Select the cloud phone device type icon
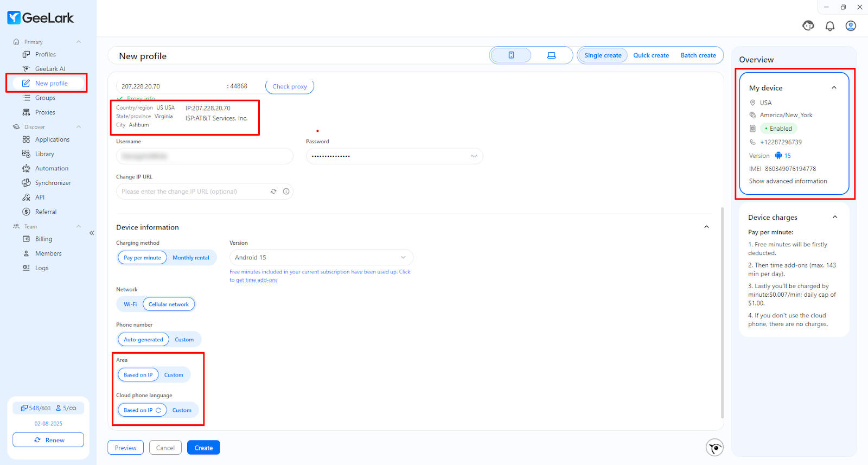This screenshot has width=868, height=465. click(x=511, y=55)
